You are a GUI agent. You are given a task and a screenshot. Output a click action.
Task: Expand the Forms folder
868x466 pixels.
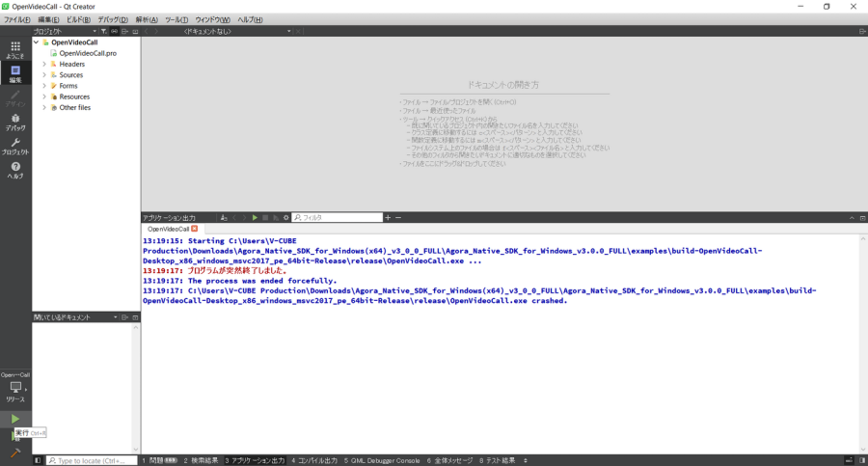44,86
